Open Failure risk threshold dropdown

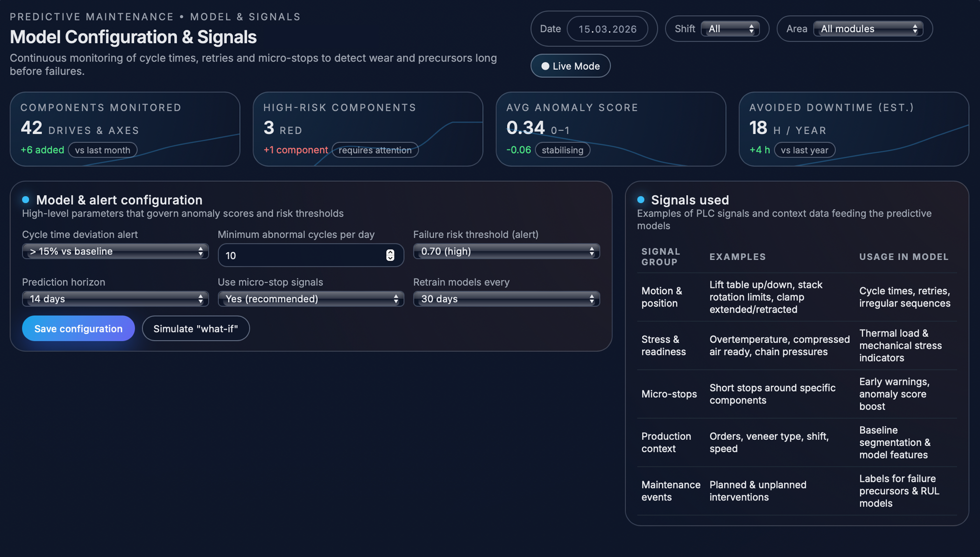coord(506,251)
